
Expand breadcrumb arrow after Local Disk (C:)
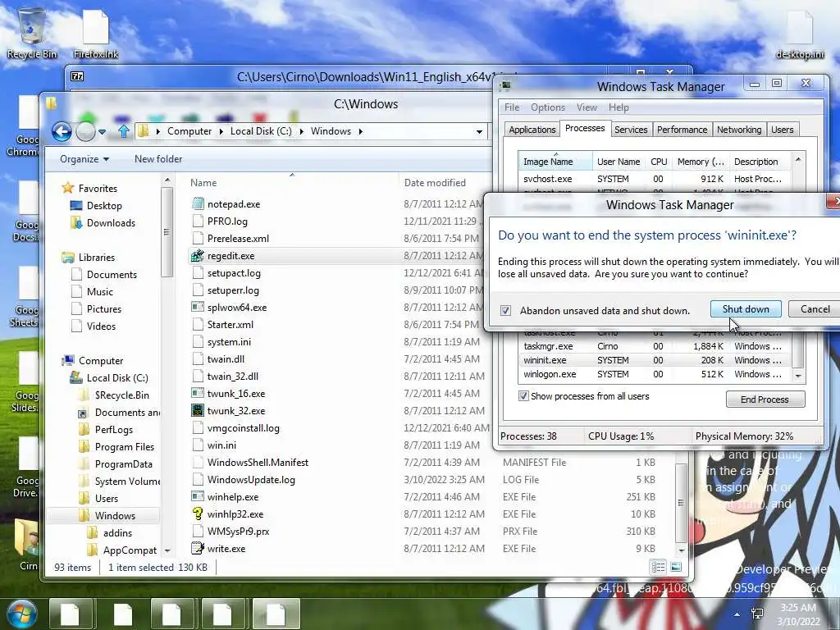pos(301,131)
